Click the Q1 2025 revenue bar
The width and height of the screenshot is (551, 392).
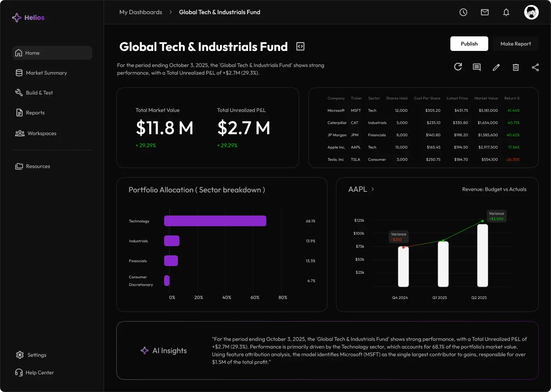tap(443, 264)
